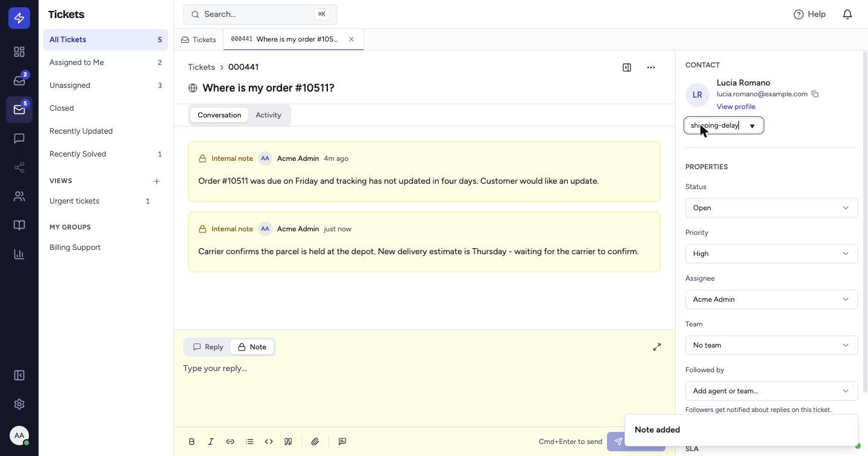Select the Conversation tab
This screenshot has width=868, height=456.
219,115
